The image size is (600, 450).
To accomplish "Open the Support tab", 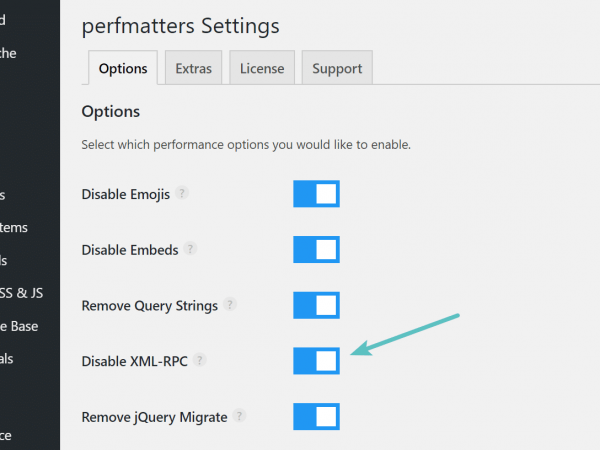I will coord(337,69).
